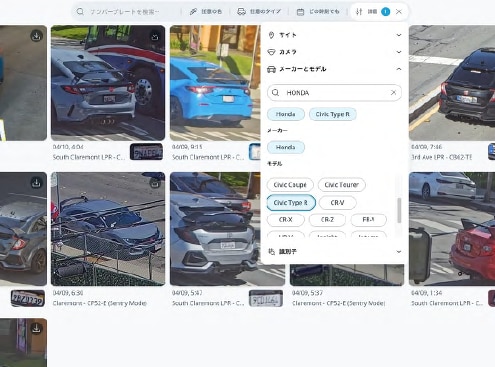The height and width of the screenshot is (367, 495).
Task: Clear advanced filters with the X beside the badge
Action: tap(399, 12)
